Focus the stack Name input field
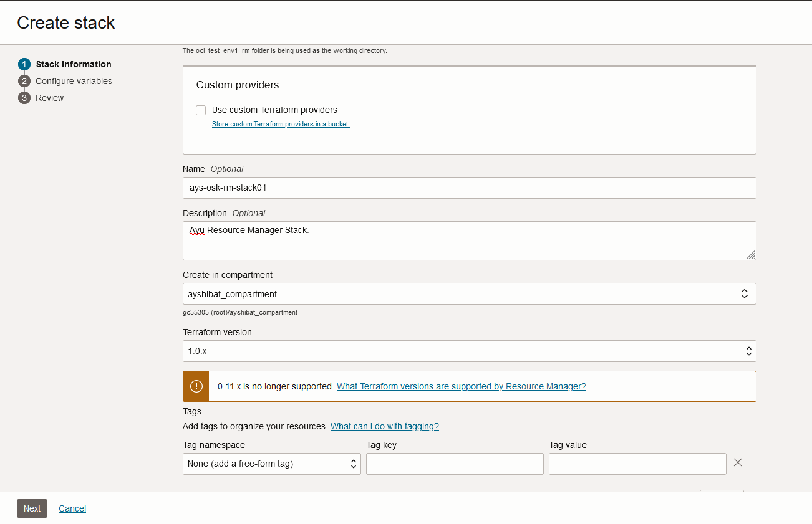 point(469,188)
